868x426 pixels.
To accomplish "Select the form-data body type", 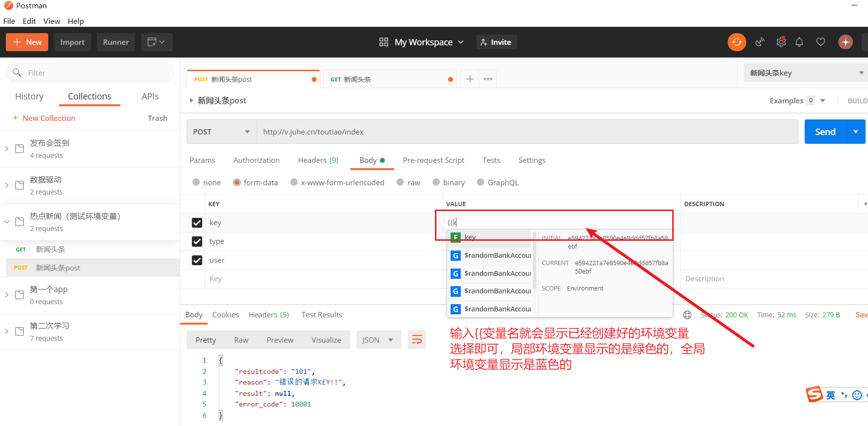I will pyautogui.click(x=237, y=182).
